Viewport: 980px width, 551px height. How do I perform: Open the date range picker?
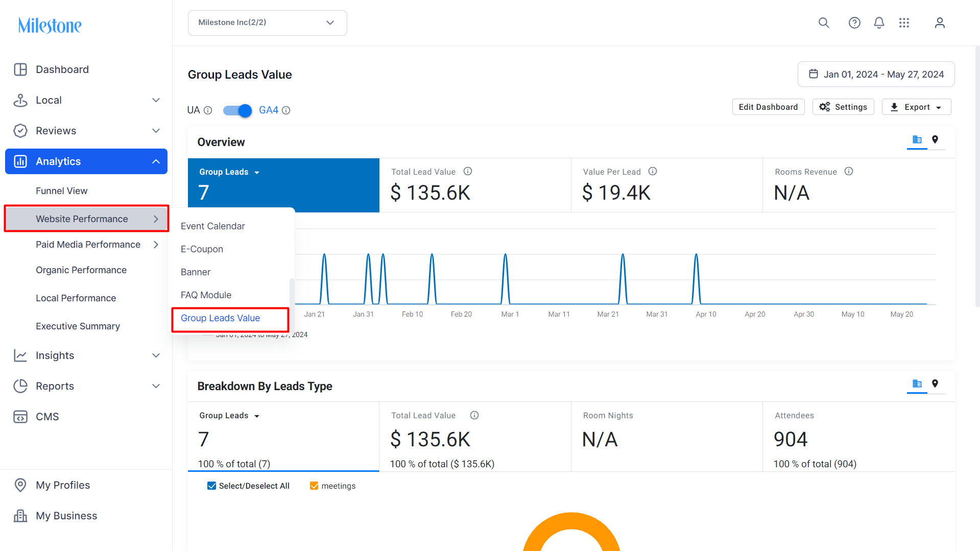pyautogui.click(x=876, y=75)
